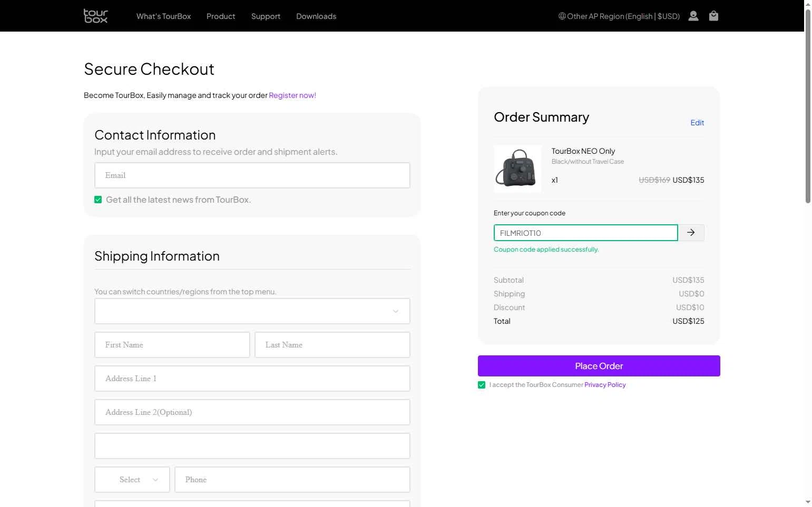The height and width of the screenshot is (507, 812).
Task: Open the phone code Select dropdown
Action: 132,480
